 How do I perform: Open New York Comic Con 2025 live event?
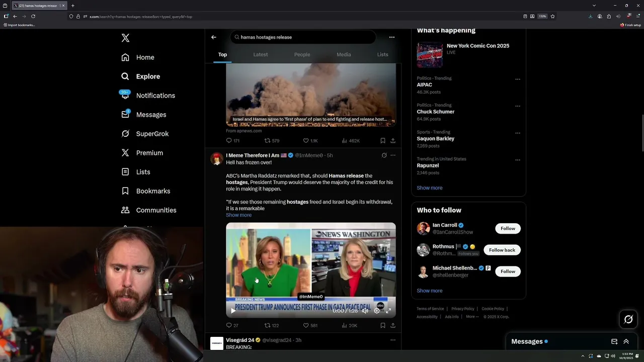coord(468,54)
